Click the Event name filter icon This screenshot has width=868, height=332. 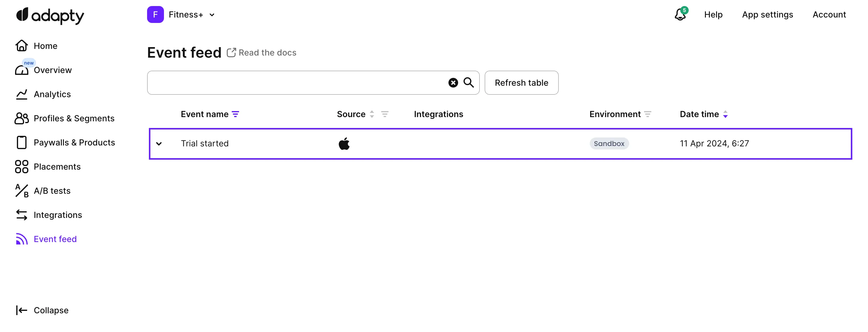pos(235,114)
